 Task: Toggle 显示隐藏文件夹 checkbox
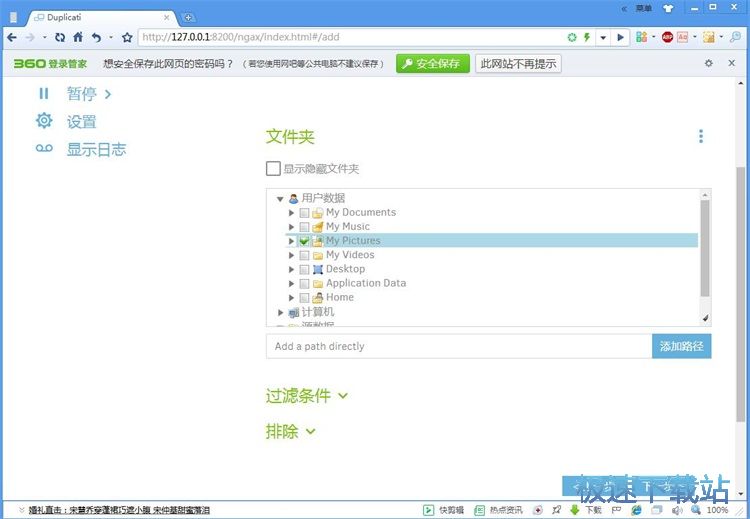coord(273,168)
